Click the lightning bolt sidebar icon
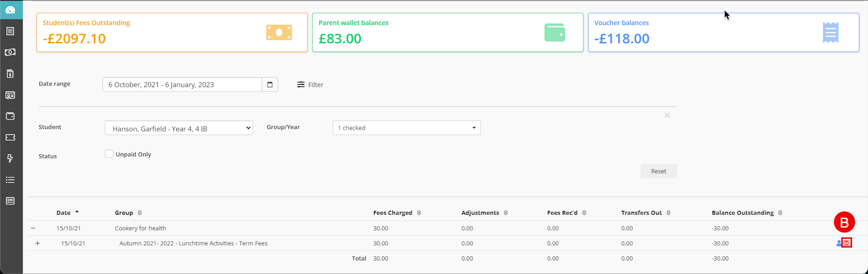 pyautogui.click(x=11, y=158)
